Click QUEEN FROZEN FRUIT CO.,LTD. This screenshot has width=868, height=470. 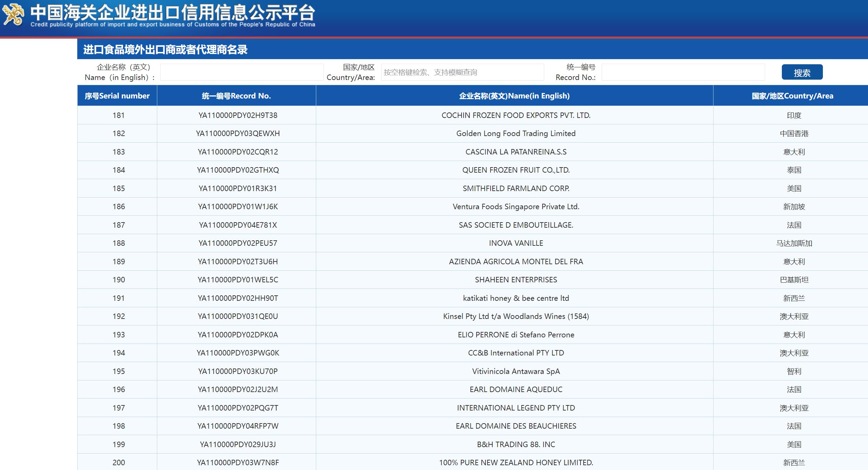coord(516,170)
